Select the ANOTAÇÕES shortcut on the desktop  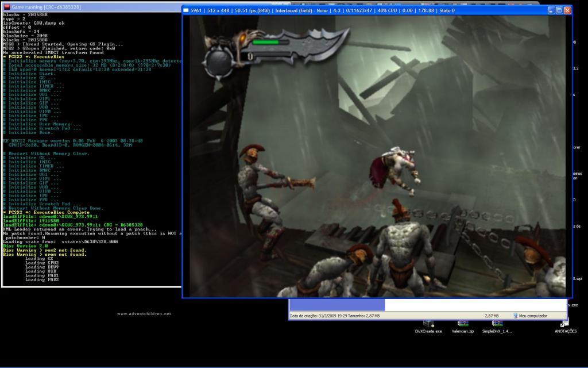[x=566, y=327]
